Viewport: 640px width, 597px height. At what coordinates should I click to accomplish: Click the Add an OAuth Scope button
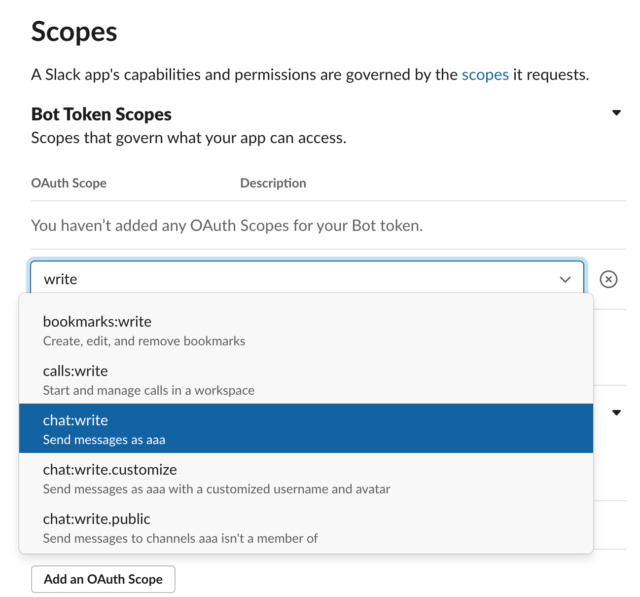tap(103, 579)
